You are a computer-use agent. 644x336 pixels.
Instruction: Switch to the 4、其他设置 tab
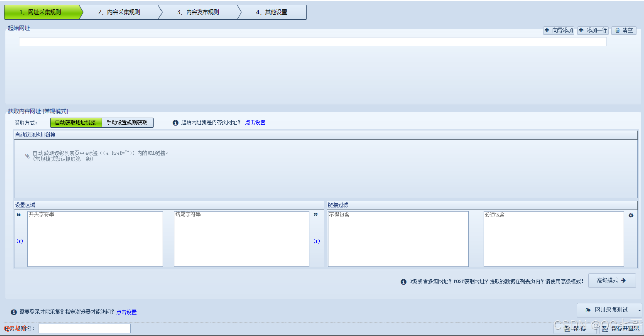tap(272, 12)
